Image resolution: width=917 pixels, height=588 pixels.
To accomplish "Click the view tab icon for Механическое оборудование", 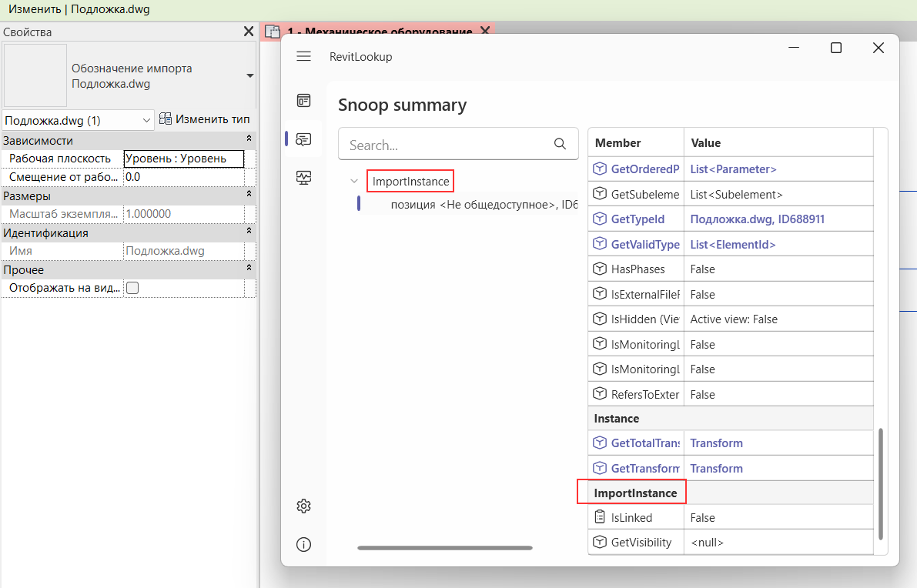I will [x=273, y=32].
